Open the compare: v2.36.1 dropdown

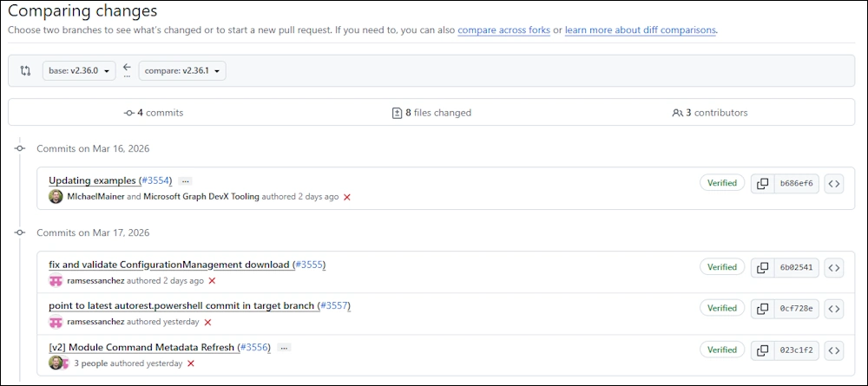pyautogui.click(x=181, y=70)
